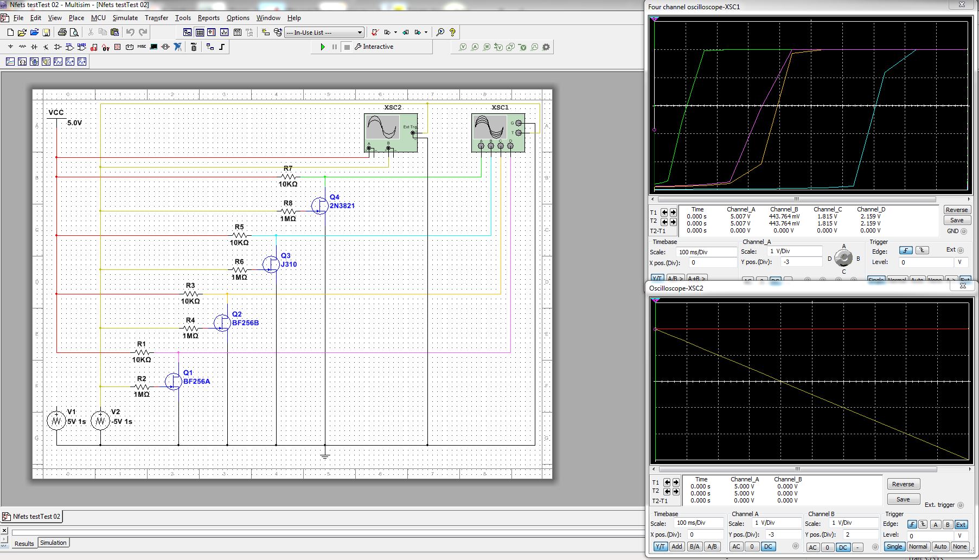
Task: Open Find with the magnifier icon
Action: pos(440,33)
